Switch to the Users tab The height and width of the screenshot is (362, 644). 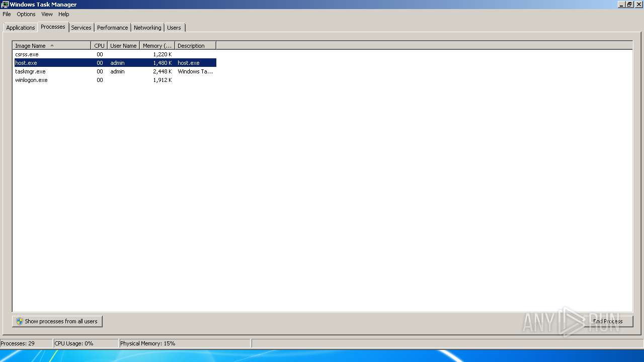point(174,28)
